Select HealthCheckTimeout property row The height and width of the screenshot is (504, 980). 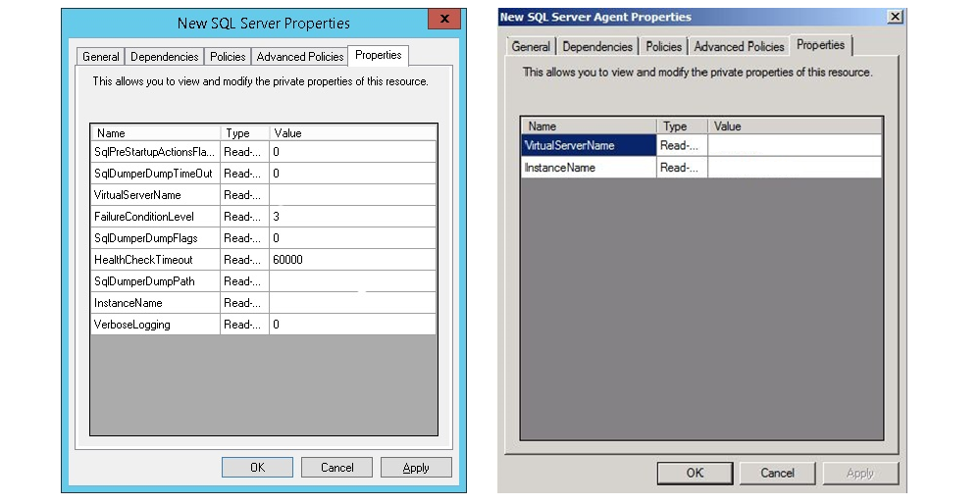click(x=263, y=260)
